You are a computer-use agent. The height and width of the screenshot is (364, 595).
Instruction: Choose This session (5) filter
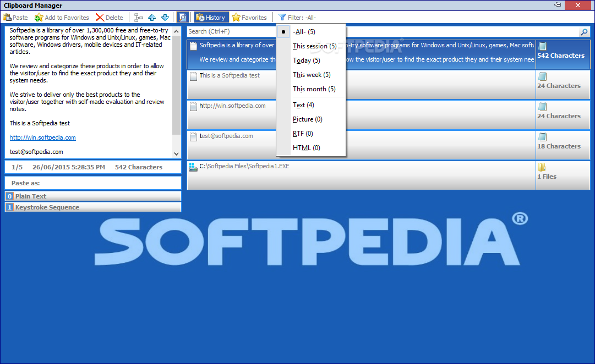point(311,46)
